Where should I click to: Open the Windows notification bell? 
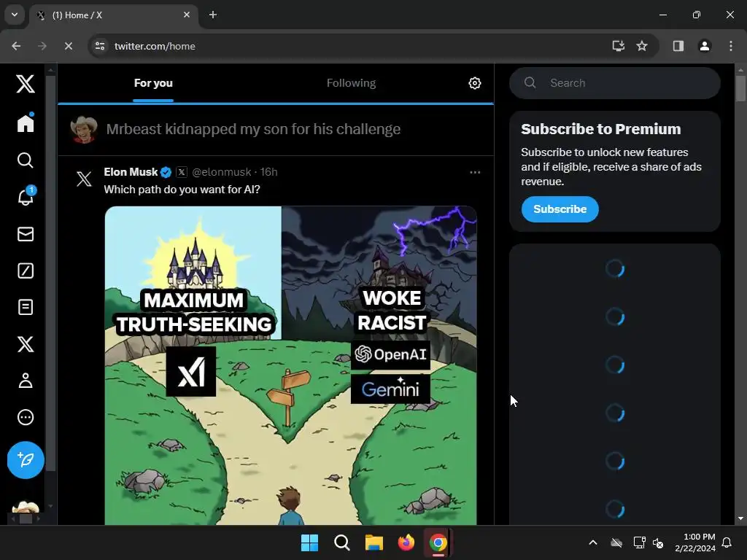click(x=727, y=542)
